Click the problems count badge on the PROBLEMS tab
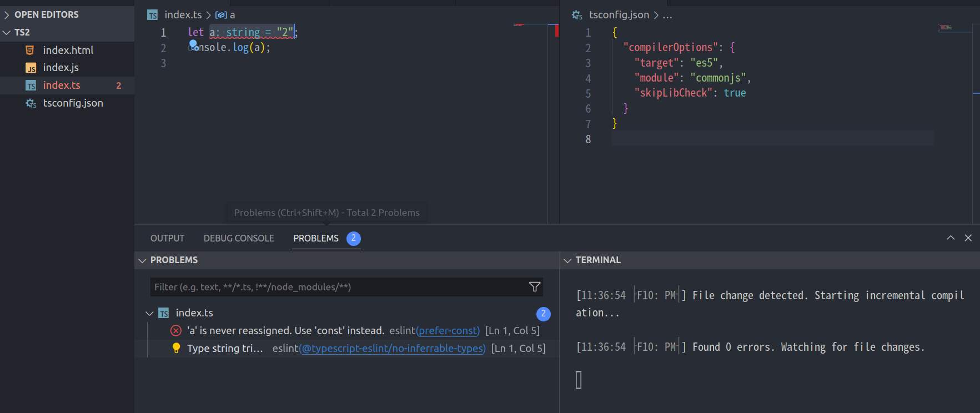 354,238
